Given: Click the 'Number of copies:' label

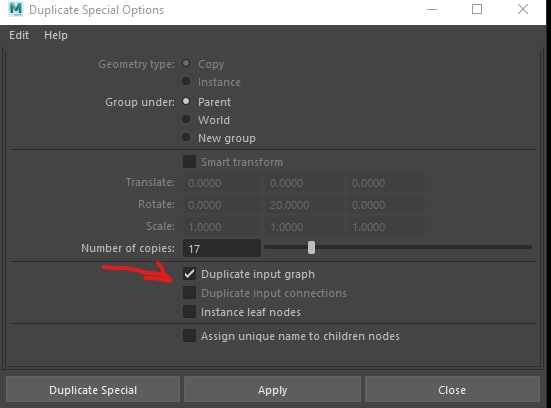Looking at the screenshot, I should pos(128,248).
